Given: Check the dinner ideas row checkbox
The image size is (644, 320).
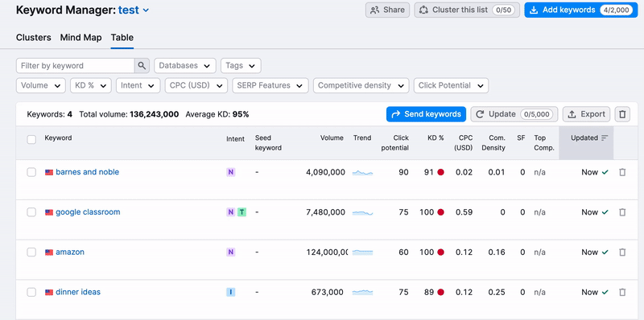Looking at the screenshot, I should pyautogui.click(x=31, y=292).
